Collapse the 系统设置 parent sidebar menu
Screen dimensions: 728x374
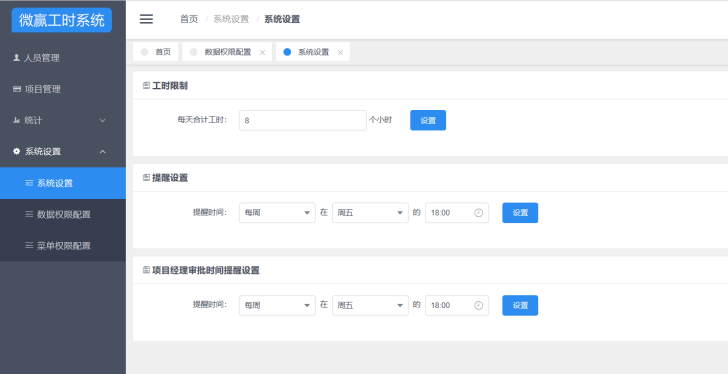[x=63, y=151]
